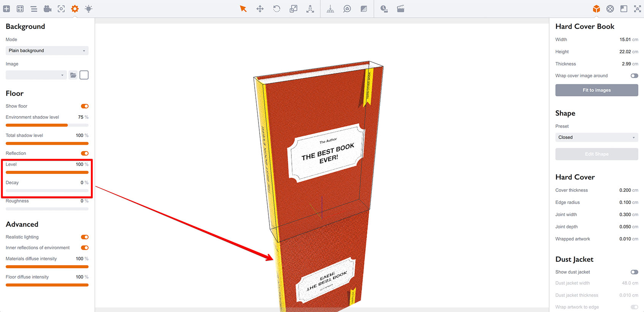This screenshot has width=644, height=312.
Task: Activate the move tool in toolbar
Action: tap(260, 9)
